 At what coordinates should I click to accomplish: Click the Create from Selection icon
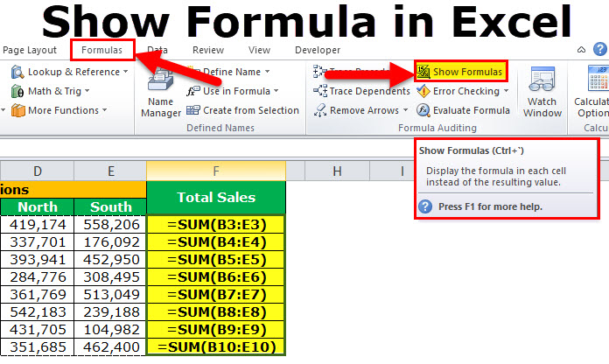193,110
